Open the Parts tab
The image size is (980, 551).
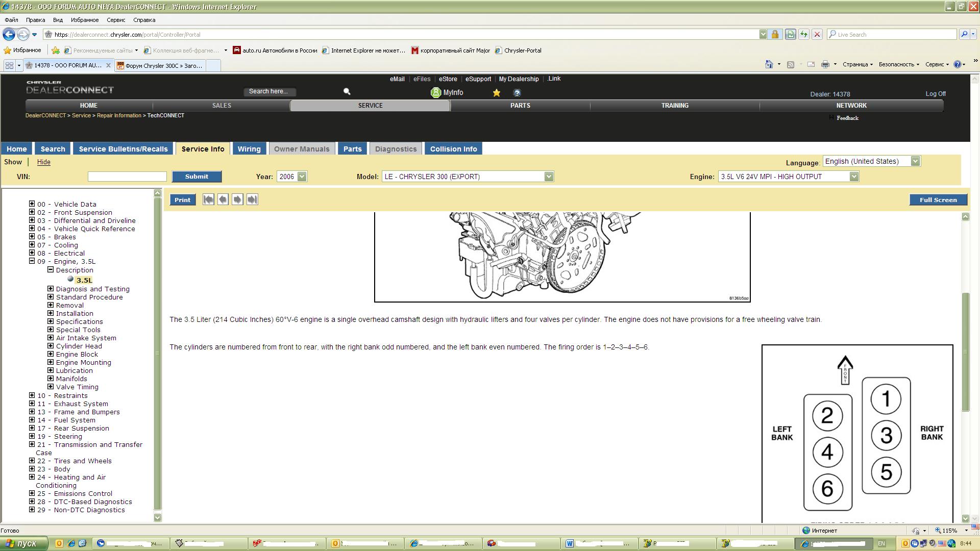352,149
